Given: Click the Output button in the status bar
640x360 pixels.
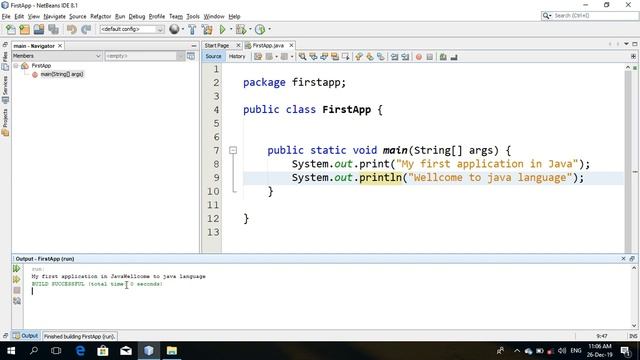Looking at the screenshot, I should 26,336.
